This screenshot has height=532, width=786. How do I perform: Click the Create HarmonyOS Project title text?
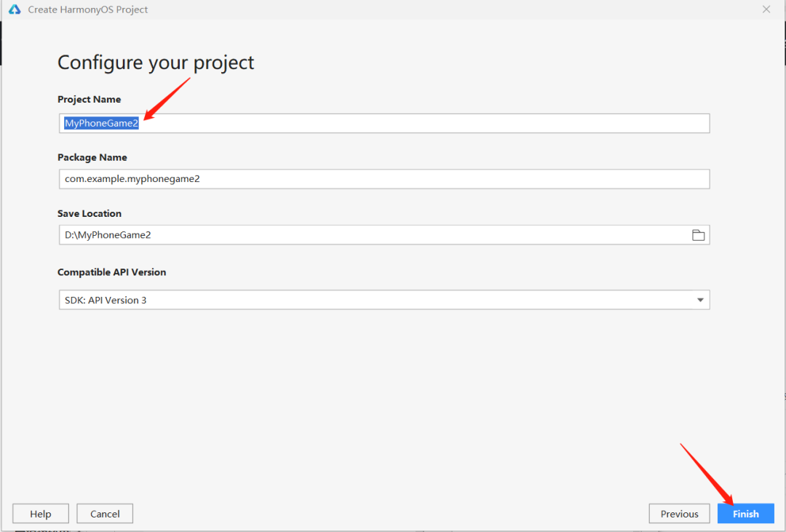tap(87, 9)
